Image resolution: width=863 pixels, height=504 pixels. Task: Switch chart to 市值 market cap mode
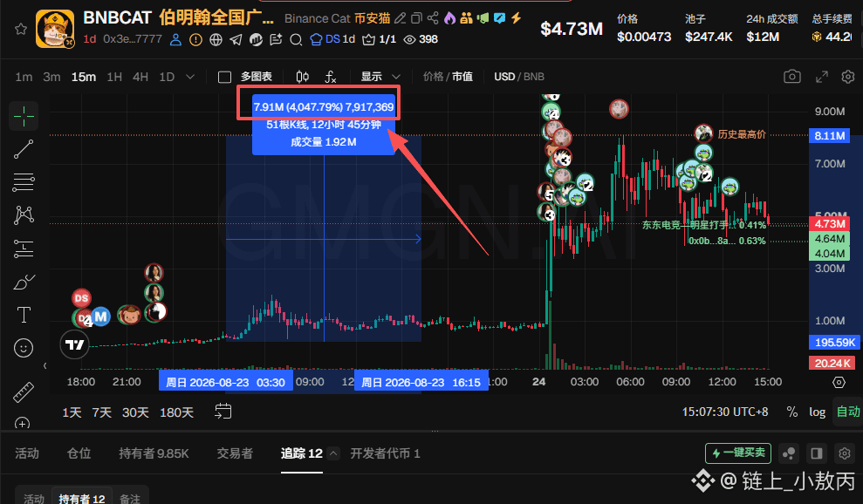tap(462, 77)
